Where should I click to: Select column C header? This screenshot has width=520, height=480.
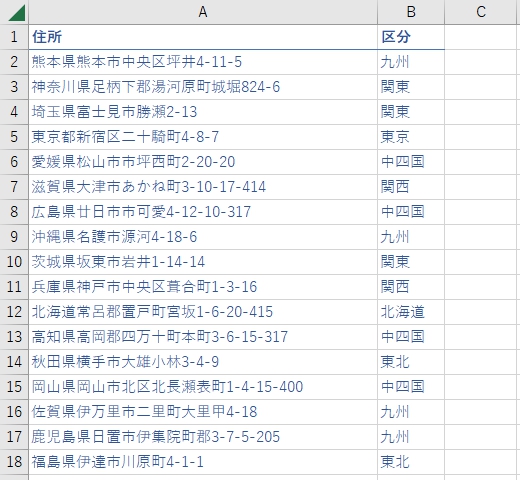point(481,12)
